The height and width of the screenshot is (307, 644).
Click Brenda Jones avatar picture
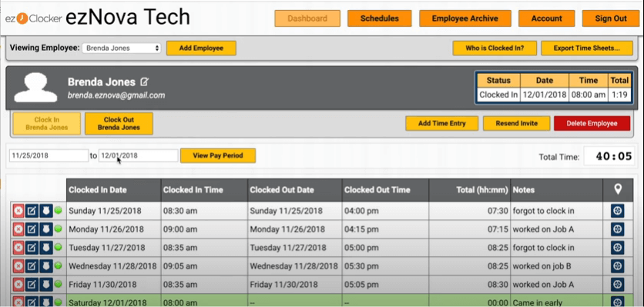point(35,88)
